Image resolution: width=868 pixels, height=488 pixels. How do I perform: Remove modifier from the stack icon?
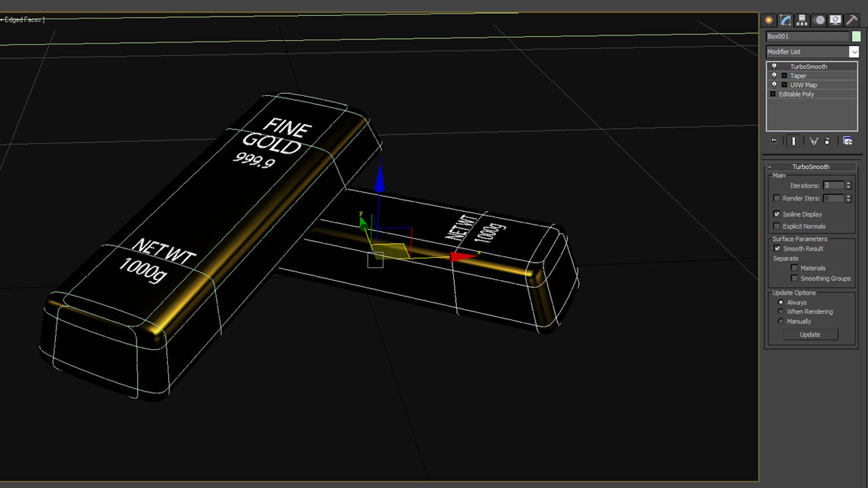tap(827, 141)
